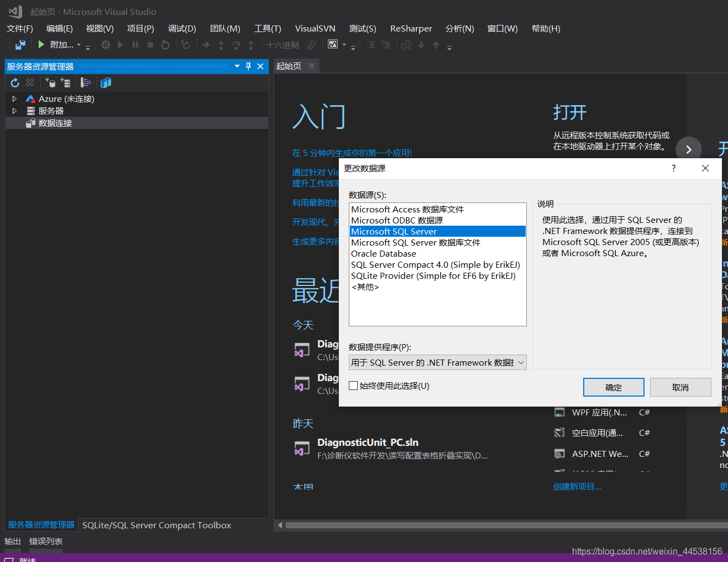Click the Delete X icon in Server Explorer
This screenshot has width=728, height=562.
click(30, 82)
